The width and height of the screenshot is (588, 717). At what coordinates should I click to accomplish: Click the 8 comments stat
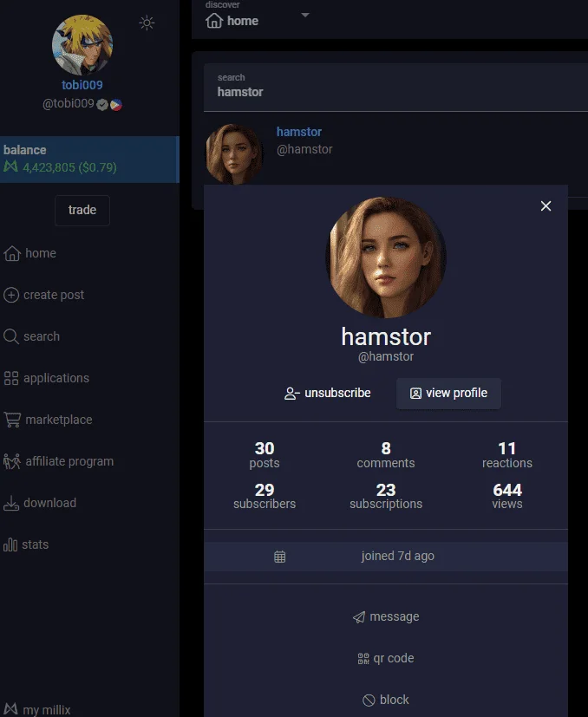(x=386, y=455)
